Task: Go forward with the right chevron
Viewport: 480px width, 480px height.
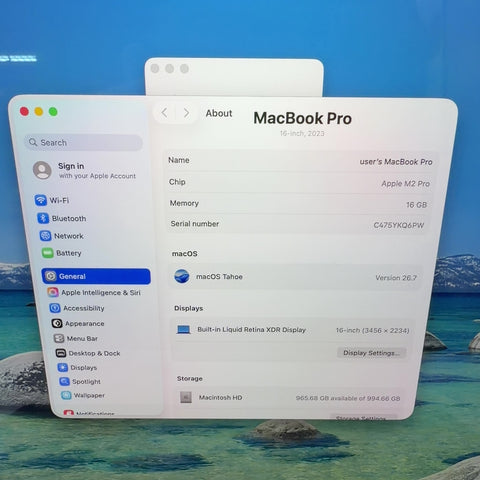Action: [x=186, y=113]
